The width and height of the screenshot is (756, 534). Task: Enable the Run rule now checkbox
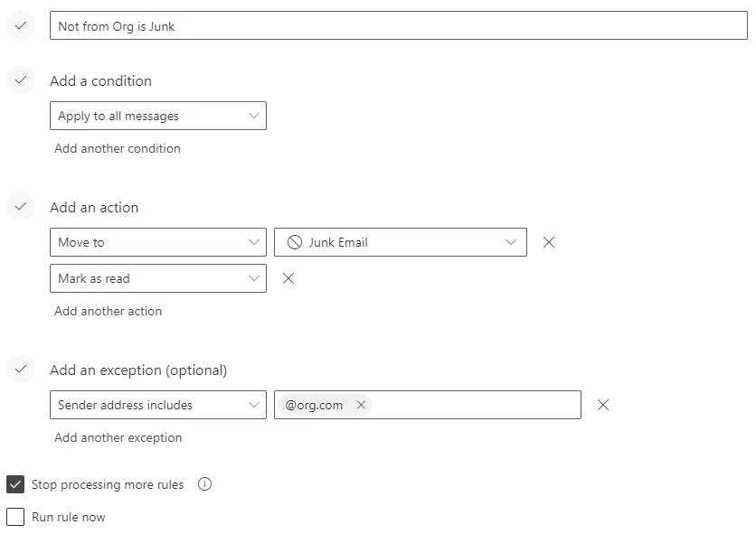tap(15, 517)
